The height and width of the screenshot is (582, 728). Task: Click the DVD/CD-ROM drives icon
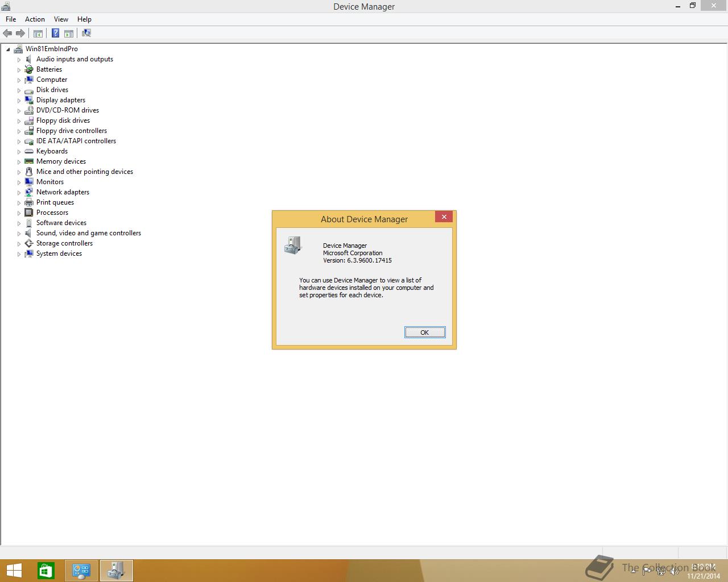tap(29, 110)
